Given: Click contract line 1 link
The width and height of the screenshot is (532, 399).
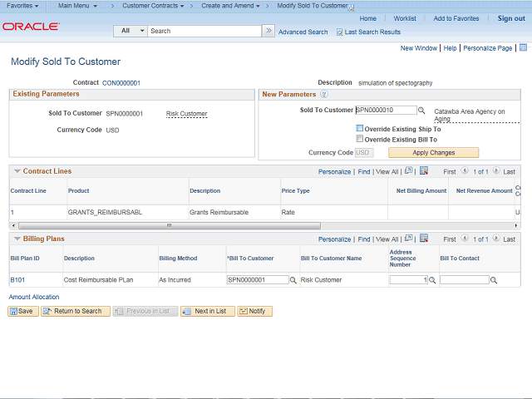Looking at the screenshot, I should coord(12,213).
